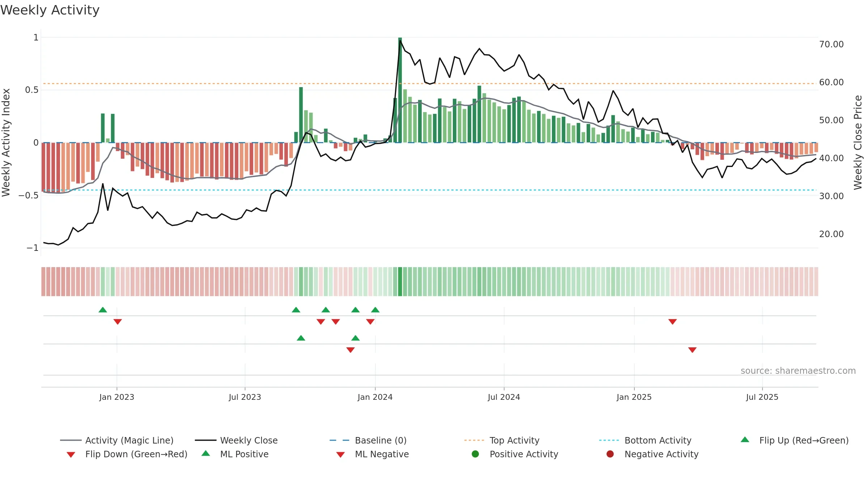Toggle Baseline (0) legend entry
The height and width of the screenshot is (488, 868).
coord(368,440)
